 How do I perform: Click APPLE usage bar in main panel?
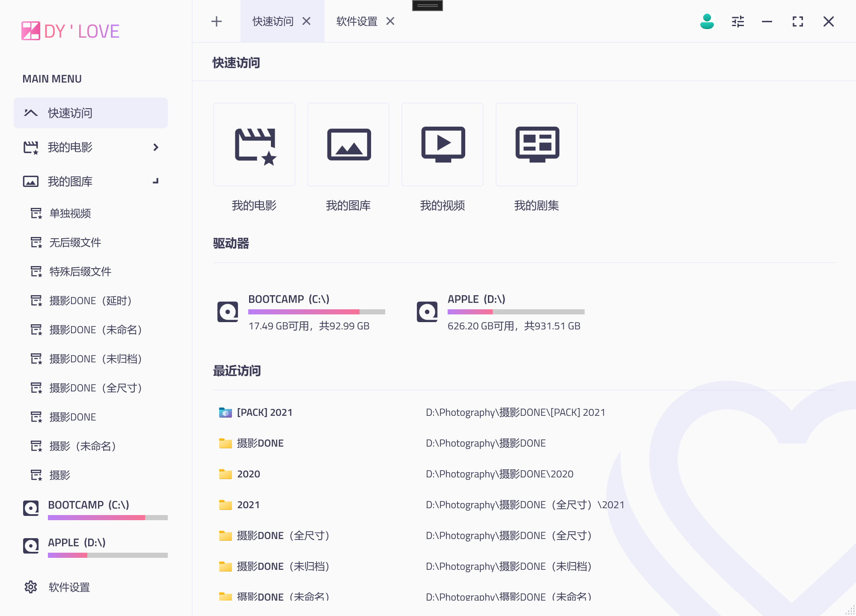pos(516,312)
